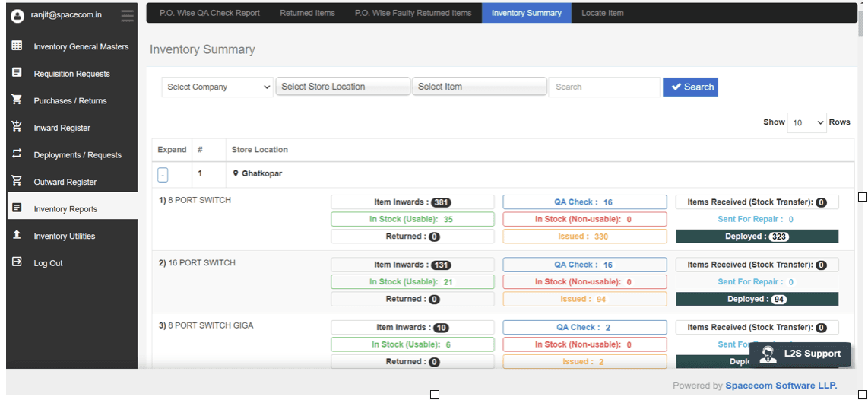Open the L2S Support chat button
The image size is (868, 400).
(x=802, y=354)
